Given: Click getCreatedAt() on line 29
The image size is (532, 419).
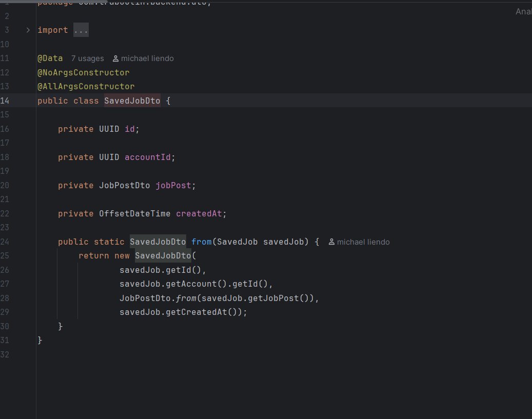Looking at the screenshot, I should (x=201, y=312).
